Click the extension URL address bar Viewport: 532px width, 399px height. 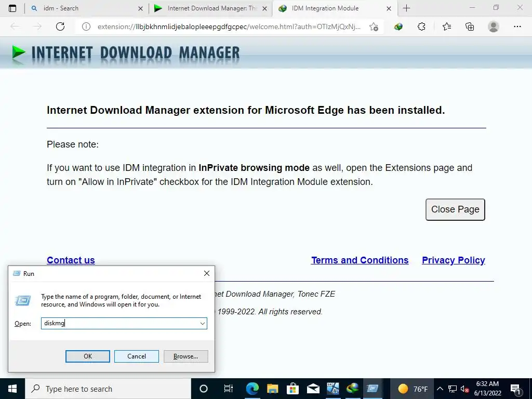point(229,26)
